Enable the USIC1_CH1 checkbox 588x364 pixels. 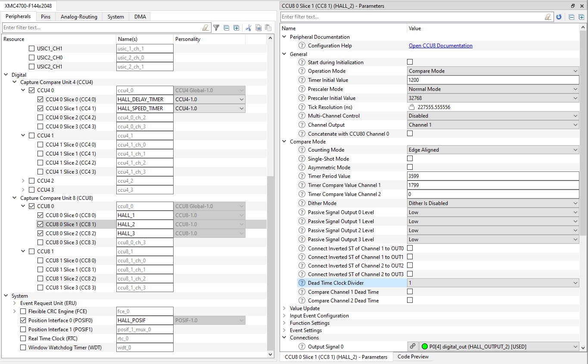31,49
